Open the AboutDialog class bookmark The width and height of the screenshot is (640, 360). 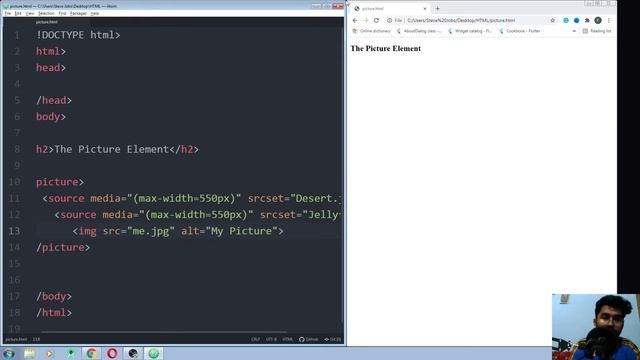point(419,31)
